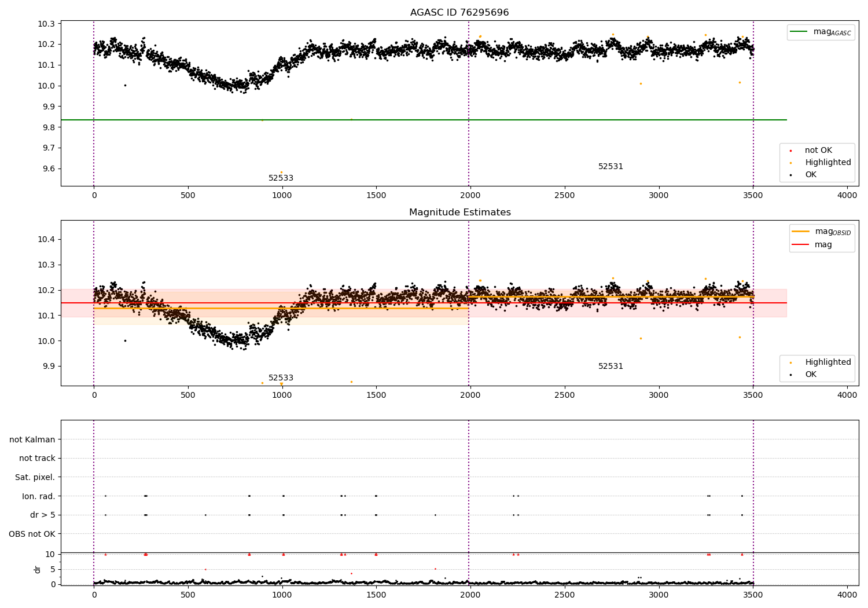
Task: Click the '3500' x-tick under the bottom plot
Action: coord(753,595)
